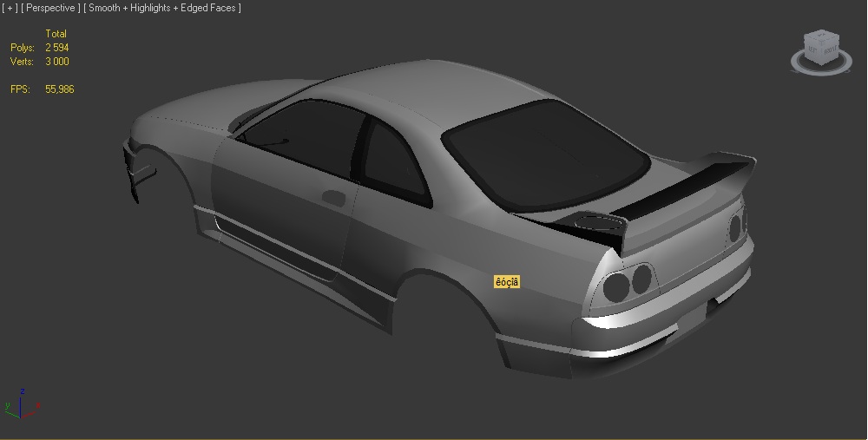
Task: Click the Polys count statistic
Action: tap(57, 48)
